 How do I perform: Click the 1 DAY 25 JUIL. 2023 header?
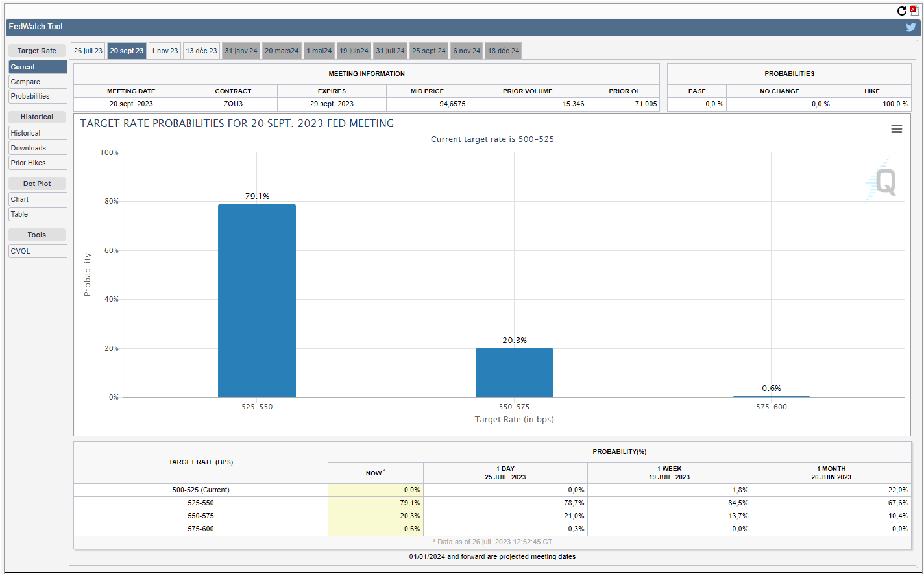point(505,473)
